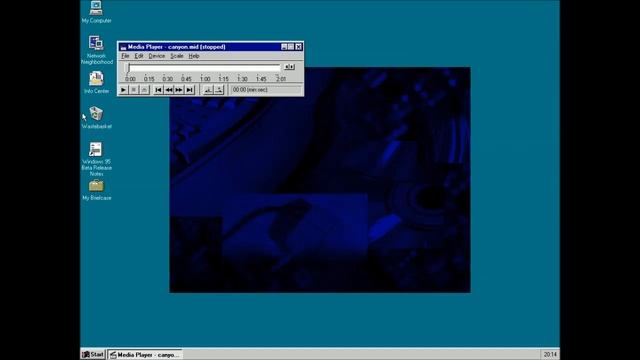Open the Start menu
The width and height of the screenshot is (640, 360).
coord(93,354)
